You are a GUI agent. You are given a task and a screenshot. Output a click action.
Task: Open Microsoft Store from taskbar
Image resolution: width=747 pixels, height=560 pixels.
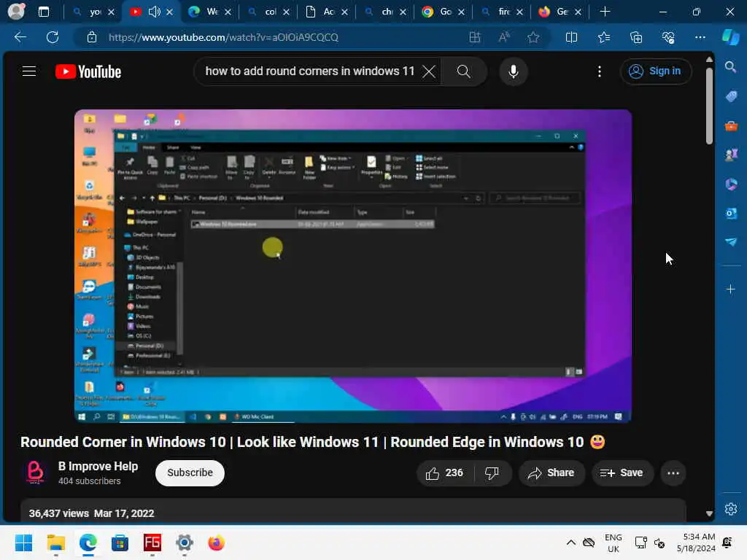click(120, 542)
